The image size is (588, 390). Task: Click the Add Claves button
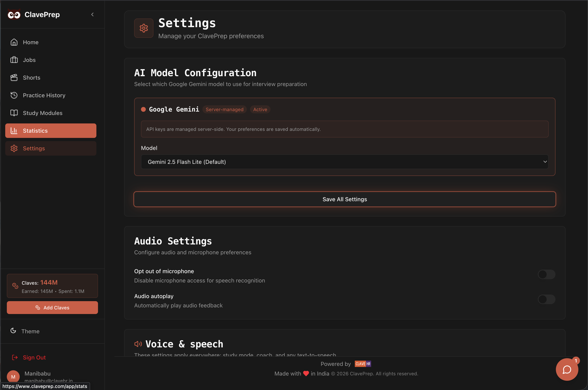(x=52, y=308)
